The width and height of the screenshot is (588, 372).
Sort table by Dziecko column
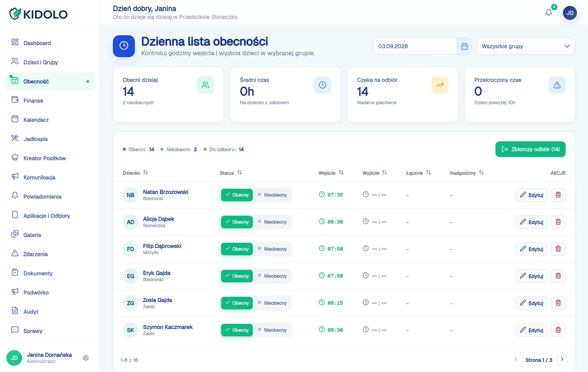coord(135,173)
